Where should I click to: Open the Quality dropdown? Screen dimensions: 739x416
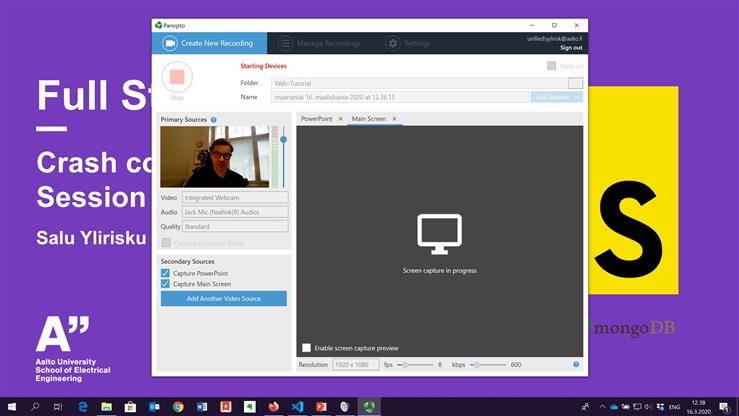[x=235, y=227]
